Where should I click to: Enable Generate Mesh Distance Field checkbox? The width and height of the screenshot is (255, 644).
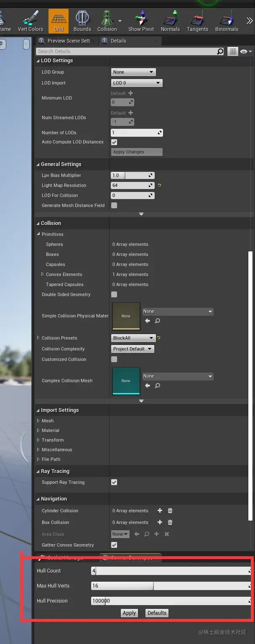(114, 205)
